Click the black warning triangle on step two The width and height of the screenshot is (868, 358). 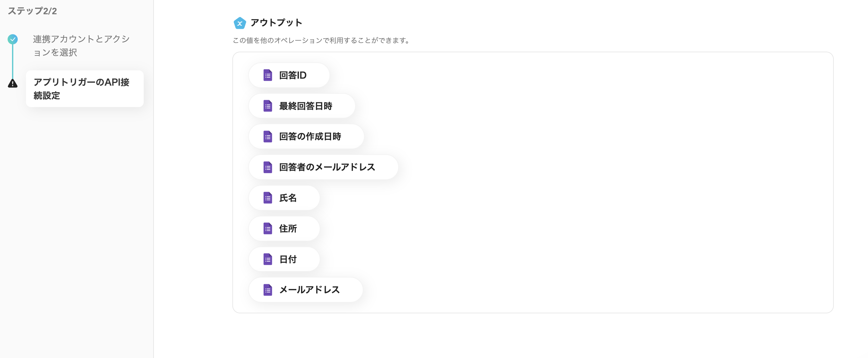[x=12, y=84]
